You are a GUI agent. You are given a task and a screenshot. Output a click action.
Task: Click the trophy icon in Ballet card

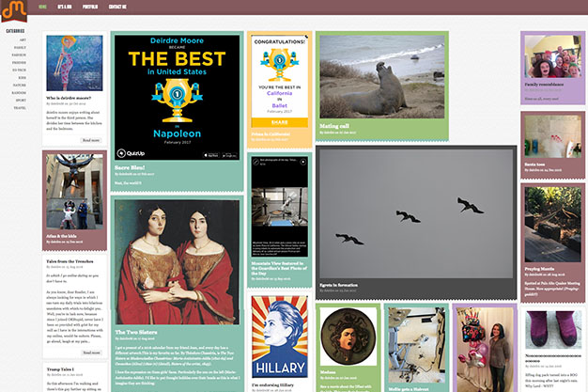click(x=279, y=64)
